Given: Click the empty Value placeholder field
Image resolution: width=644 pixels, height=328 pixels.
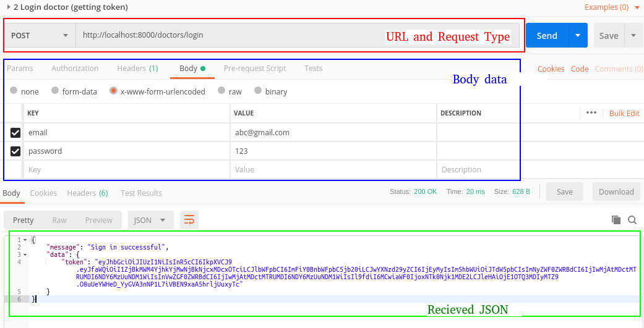Looking at the screenshot, I should pyautogui.click(x=333, y=170).
